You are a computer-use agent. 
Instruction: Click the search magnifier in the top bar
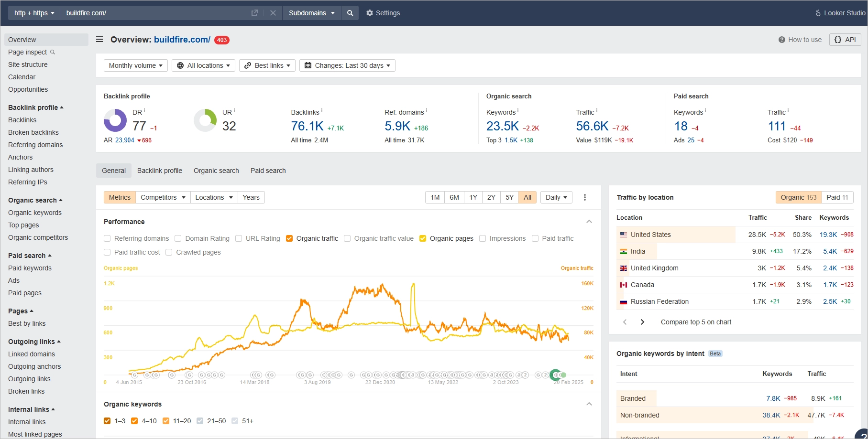click(350, 13)
